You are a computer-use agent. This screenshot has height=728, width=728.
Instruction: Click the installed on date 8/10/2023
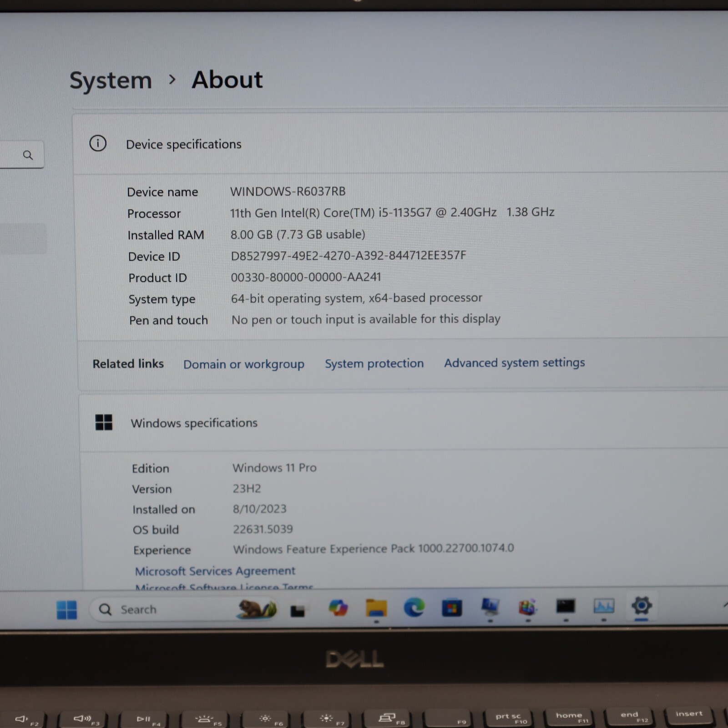pyautogui.click(x=259, y=509)
